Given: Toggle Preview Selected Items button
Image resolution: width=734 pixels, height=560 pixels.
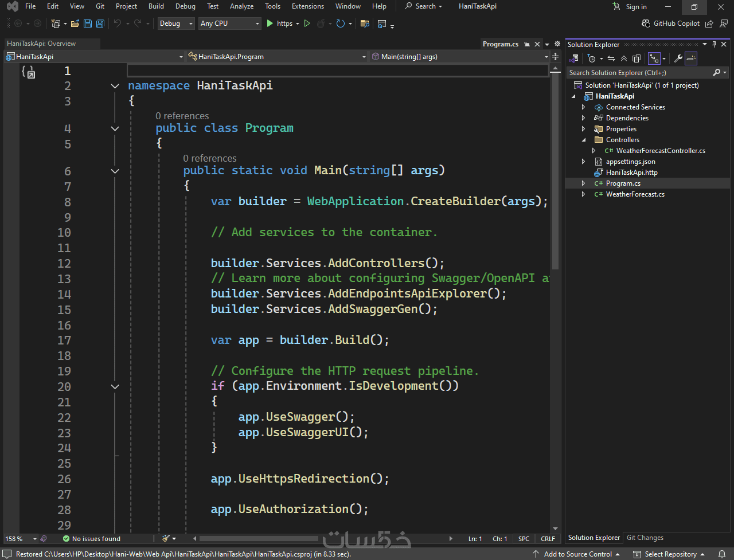Looking at the screenshot, I should coord(691,58).
